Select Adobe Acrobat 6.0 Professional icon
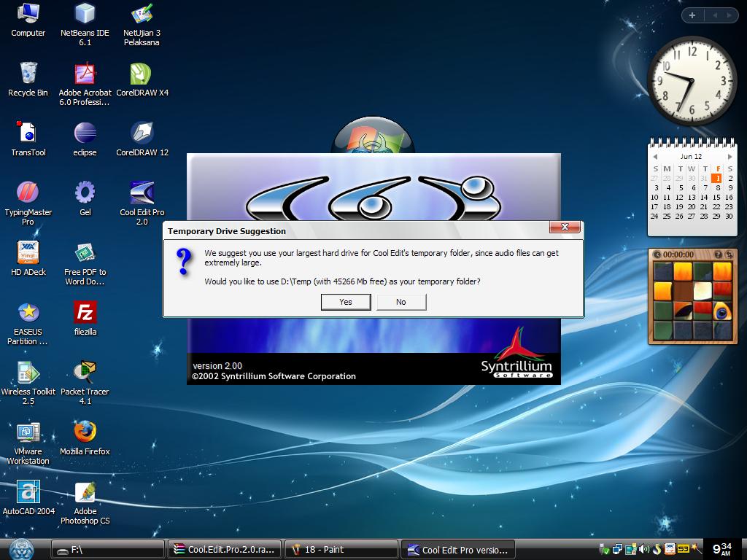Viewport: 747px width, 560px height. tap(85, 85)
